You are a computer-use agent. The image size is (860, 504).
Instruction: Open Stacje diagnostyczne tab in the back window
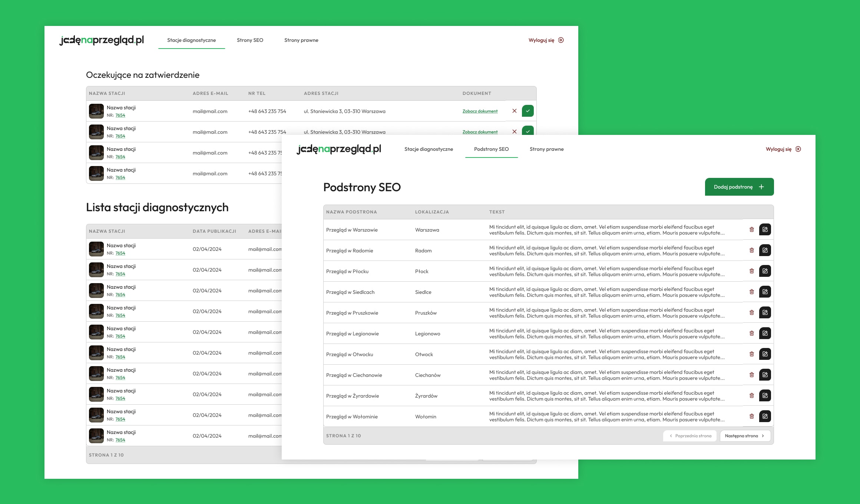[191, 40]
